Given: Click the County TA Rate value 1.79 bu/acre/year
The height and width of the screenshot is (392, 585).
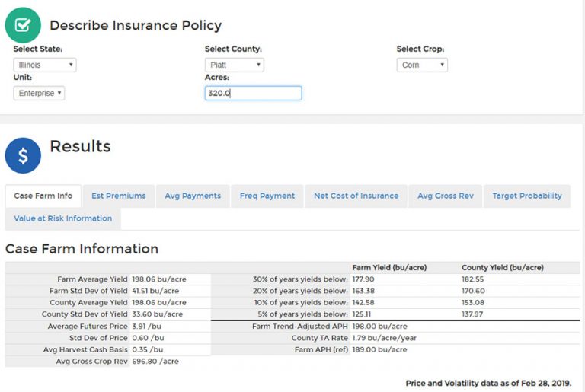Looking at the screenshot, I should (384, 338).
